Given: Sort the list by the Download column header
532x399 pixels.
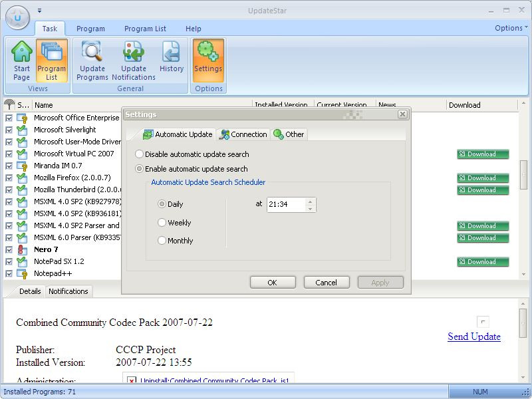Looking at the screenshot, I should pyautogui.click(x=481, y=105).
